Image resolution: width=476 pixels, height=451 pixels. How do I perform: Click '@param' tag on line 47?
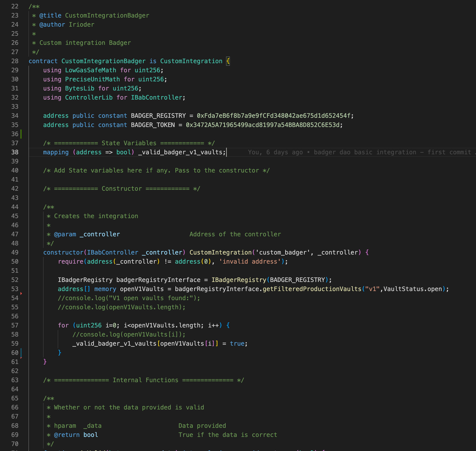click(65, 234)
